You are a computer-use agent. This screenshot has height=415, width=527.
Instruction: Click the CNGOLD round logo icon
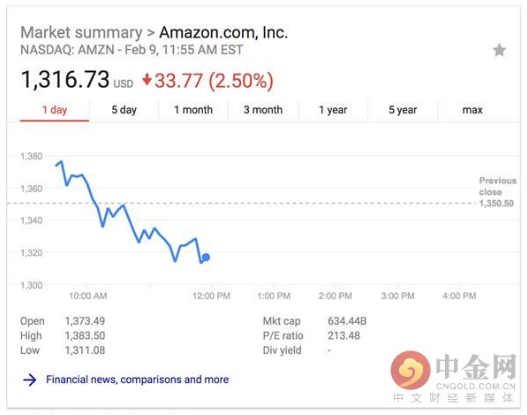click(x=410, y=370)
